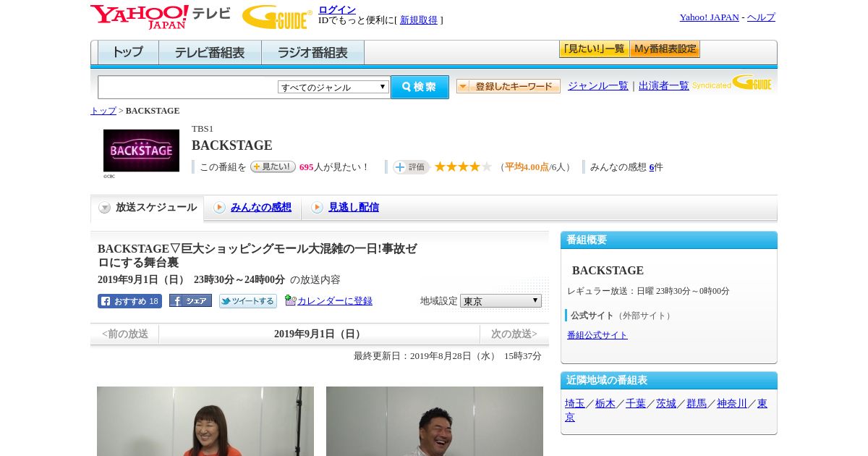
Task: Open the 出演者一覧 link
Action: tap(664, 86)
